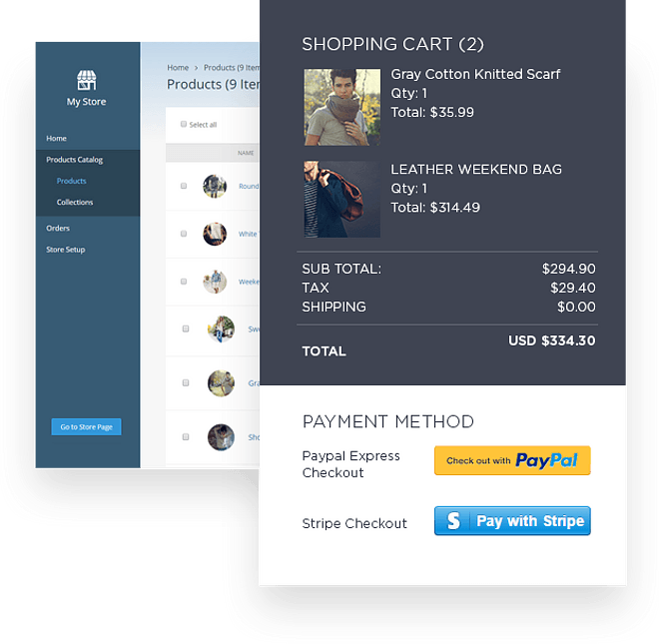
Task: Open the Products submenu item
Action: (72, 181)
